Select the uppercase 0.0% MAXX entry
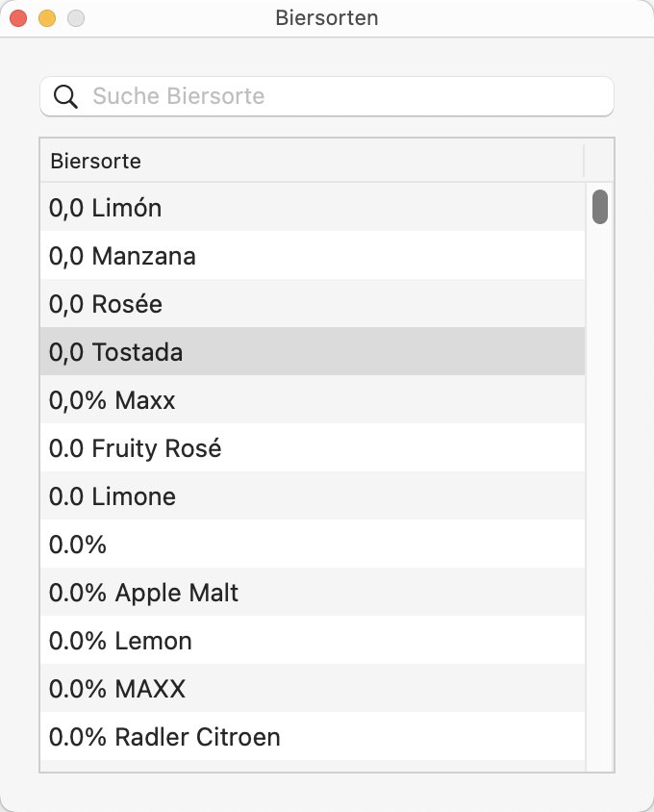This screenshot has width=654, height=812. point(313,689)
